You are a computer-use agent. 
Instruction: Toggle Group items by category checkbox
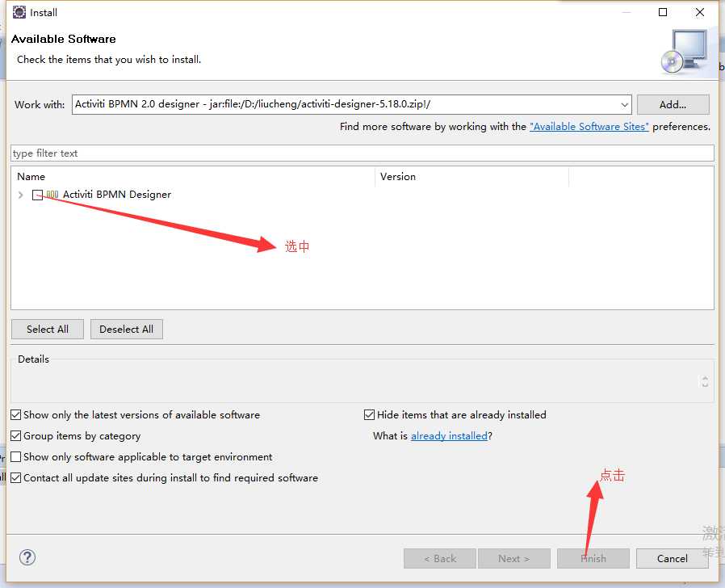pos(16,436)
